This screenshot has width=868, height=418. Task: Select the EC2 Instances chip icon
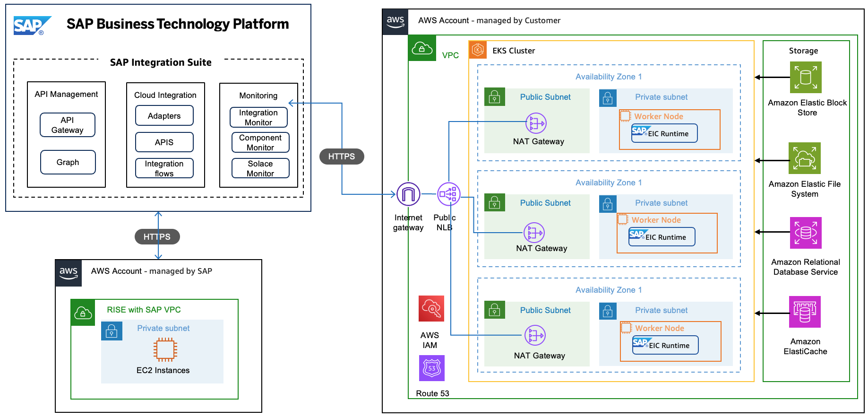(x=165, y=350)
